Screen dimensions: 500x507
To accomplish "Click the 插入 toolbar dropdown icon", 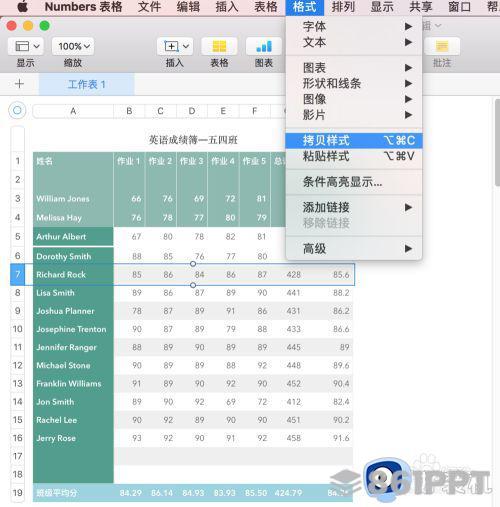I will (x=175, y=46).
